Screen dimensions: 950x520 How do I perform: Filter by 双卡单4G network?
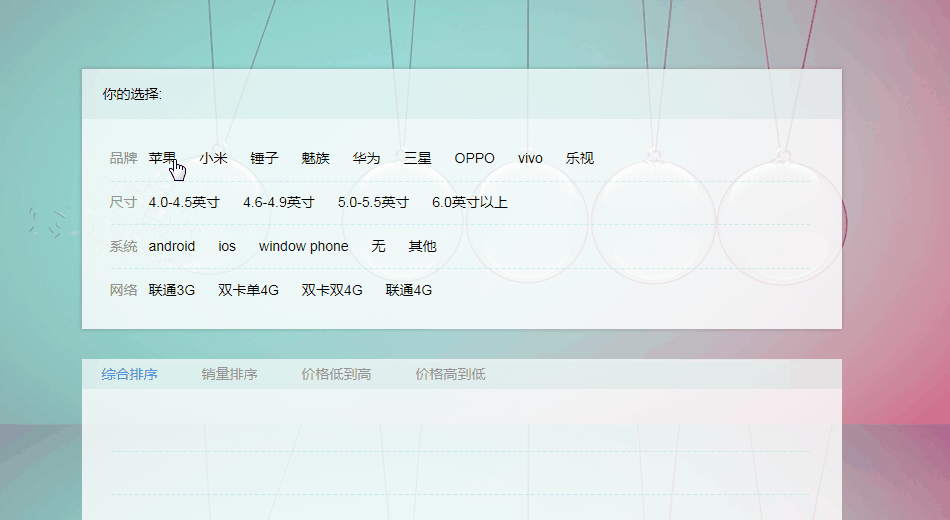click(x=248, y=290)
